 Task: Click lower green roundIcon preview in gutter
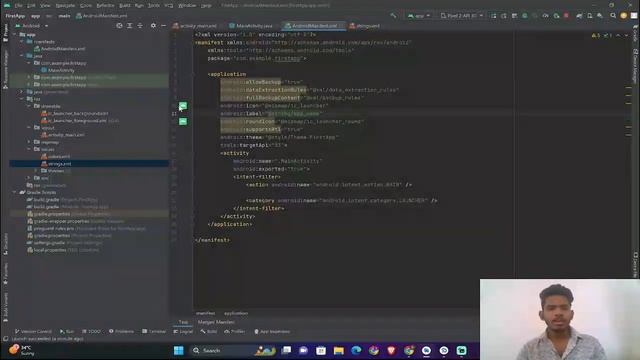(183, 121)
